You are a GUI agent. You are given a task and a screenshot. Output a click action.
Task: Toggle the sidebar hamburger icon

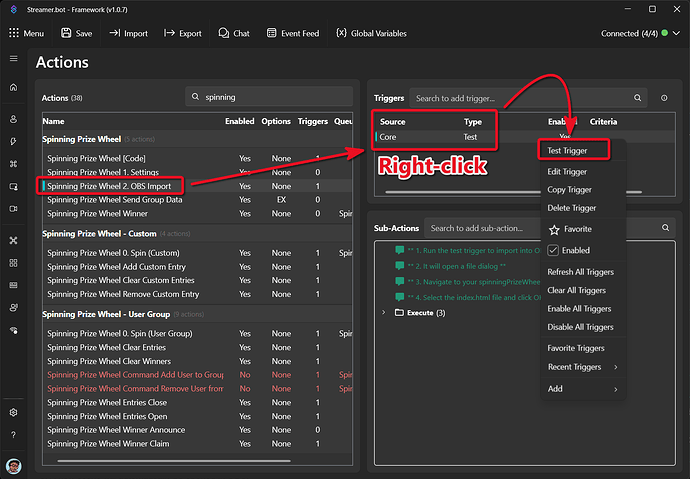coord(14,59)
